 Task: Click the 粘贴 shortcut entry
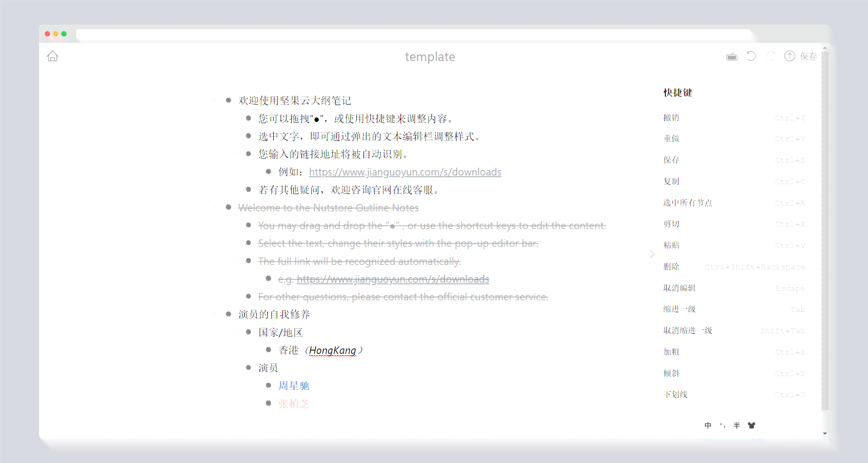click(734, 245)
